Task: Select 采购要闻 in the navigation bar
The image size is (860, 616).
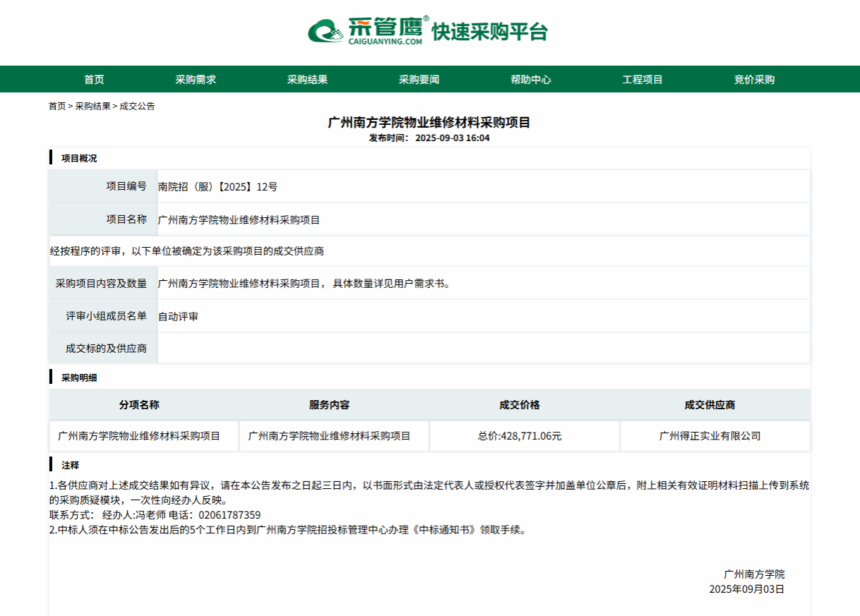Action: tap(419, 80)
